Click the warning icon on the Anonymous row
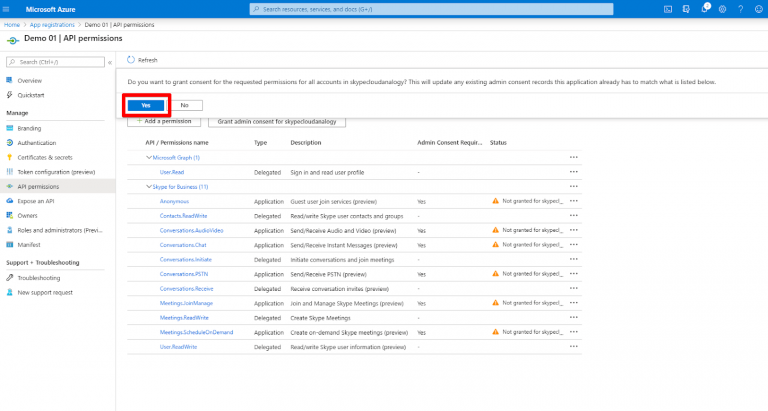The image size is (768, 411). (495, 201)
